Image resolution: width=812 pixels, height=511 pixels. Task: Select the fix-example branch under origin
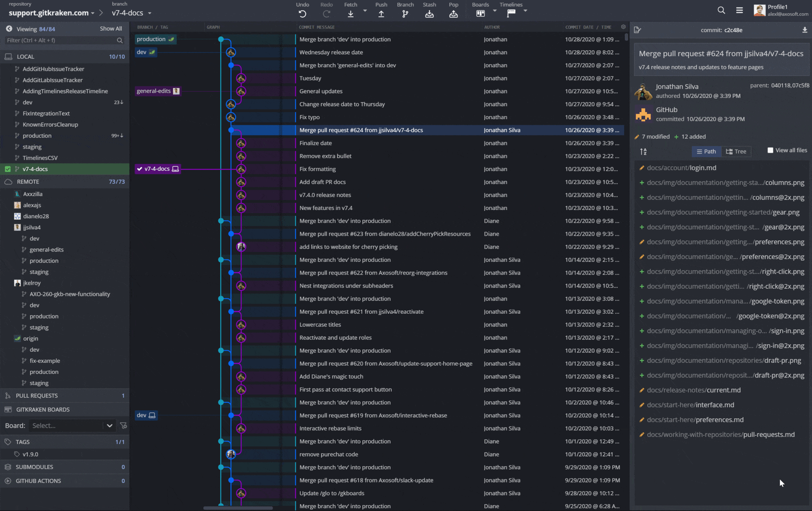click(65, 361)
